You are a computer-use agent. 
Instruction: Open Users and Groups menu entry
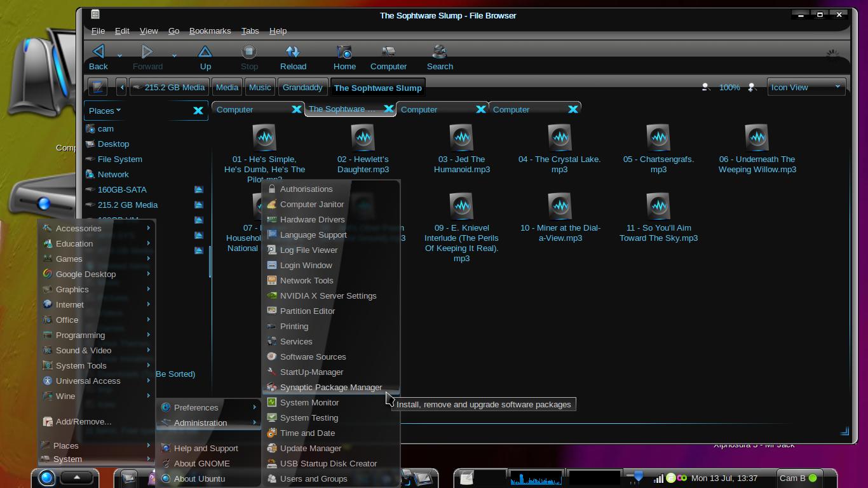pos(330,478)
